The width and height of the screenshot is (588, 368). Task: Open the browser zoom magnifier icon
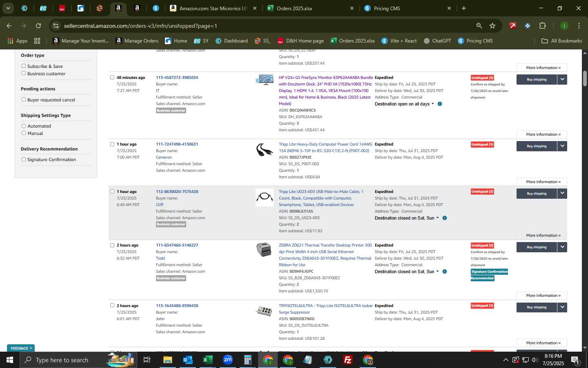pos(479,26)
